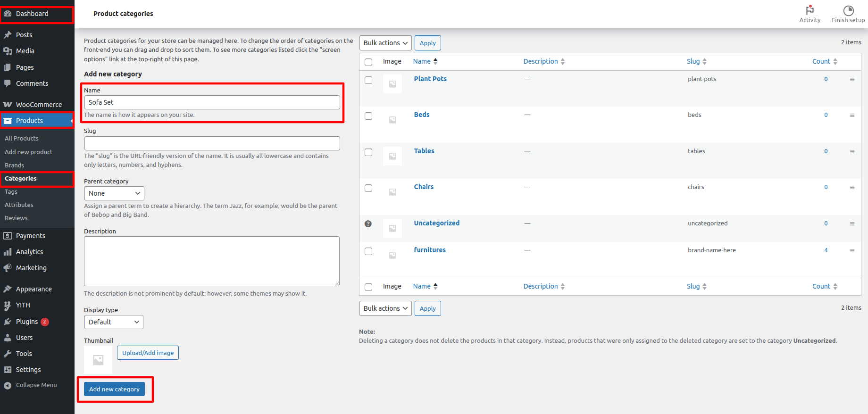Go to Attributes under Products
The height and width of the screenshot is (414, 868).
(x=19, y=205)
